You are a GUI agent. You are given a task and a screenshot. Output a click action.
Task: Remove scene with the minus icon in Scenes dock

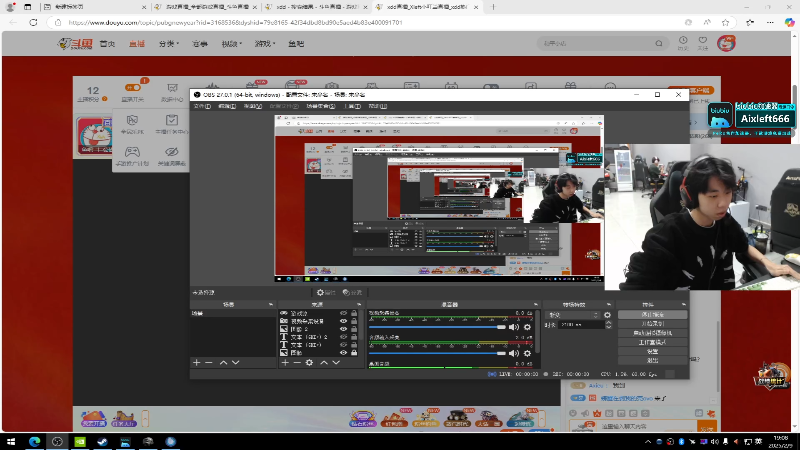(209, 362)
